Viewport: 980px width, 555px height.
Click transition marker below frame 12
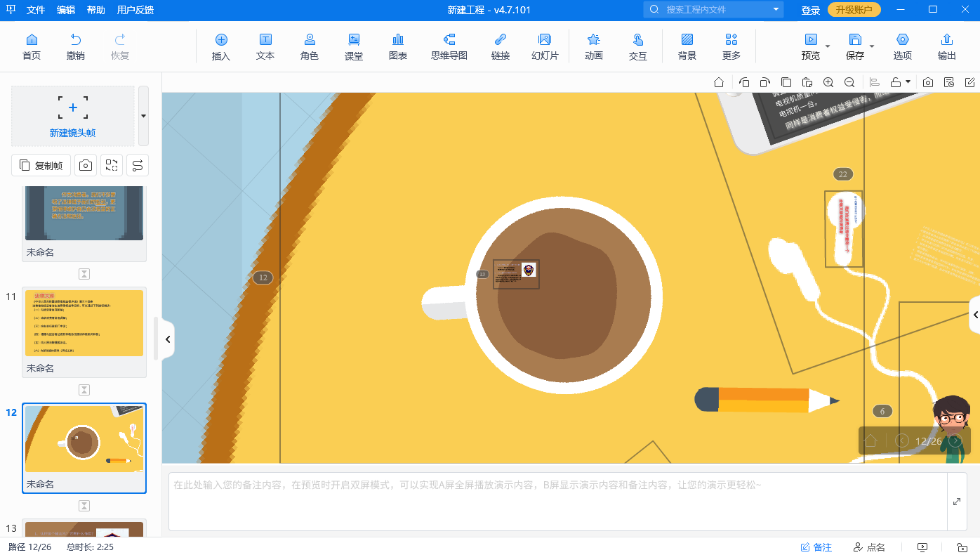84,506
